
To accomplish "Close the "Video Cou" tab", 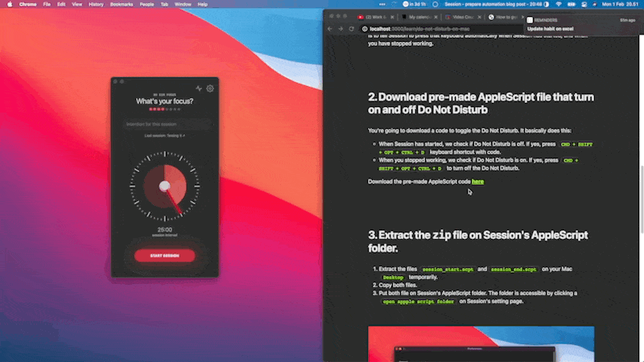I will coord(479,17).
